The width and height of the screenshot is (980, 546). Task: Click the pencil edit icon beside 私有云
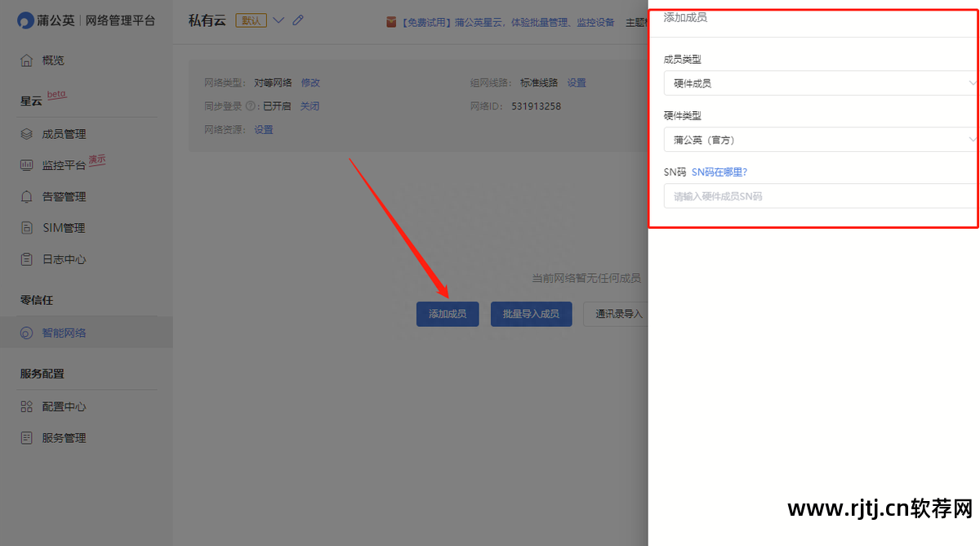click(298, 20)
